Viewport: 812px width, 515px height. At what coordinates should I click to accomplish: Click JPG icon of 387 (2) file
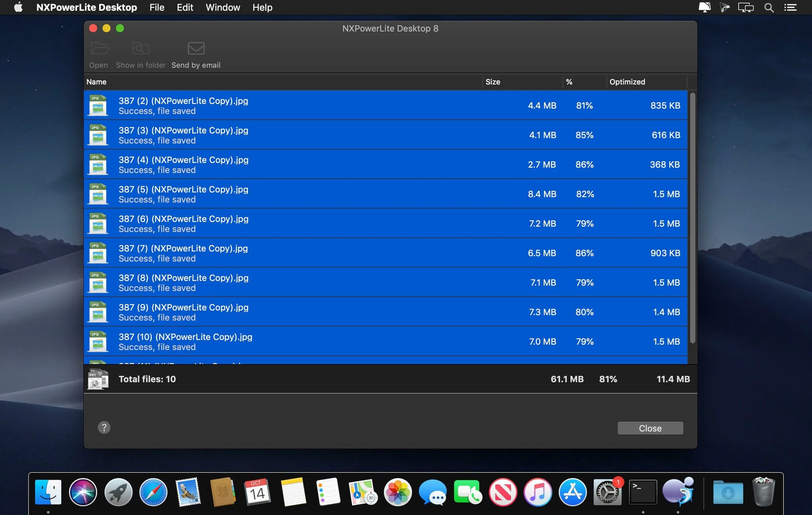pos(98,106)
